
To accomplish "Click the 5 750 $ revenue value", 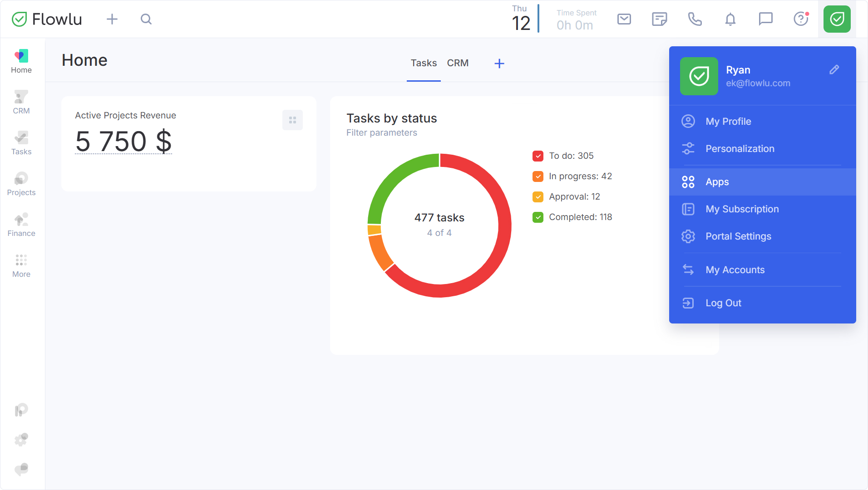I will point(123,141).
